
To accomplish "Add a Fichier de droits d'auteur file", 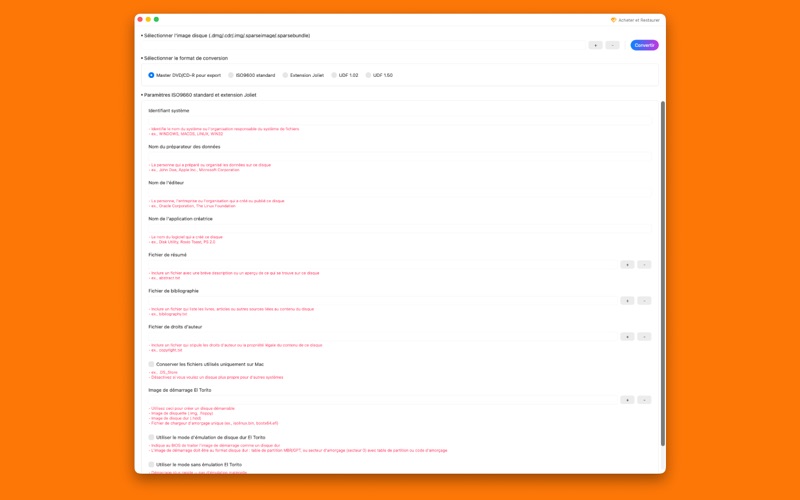I will pos(627,336).
